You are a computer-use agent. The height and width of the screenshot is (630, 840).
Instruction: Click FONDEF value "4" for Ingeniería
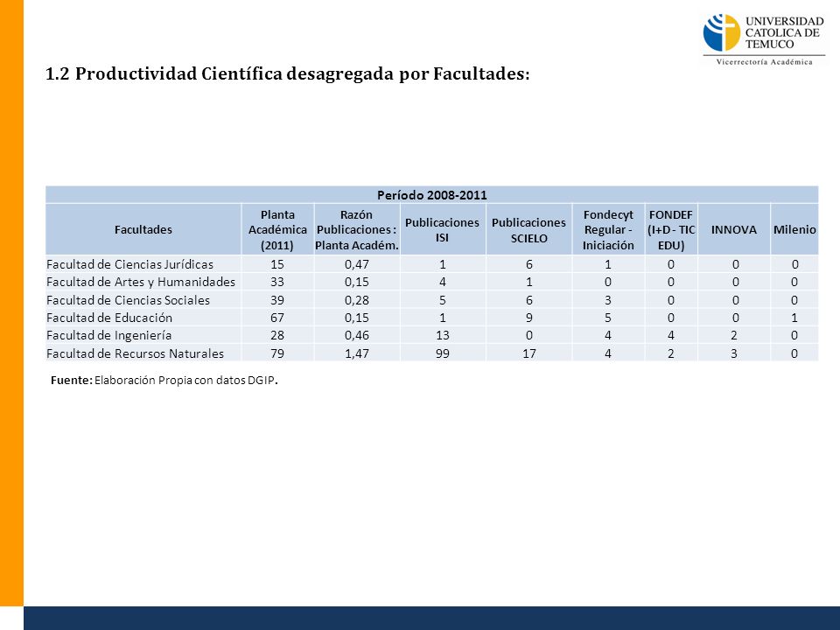click(x=671, y=335)
